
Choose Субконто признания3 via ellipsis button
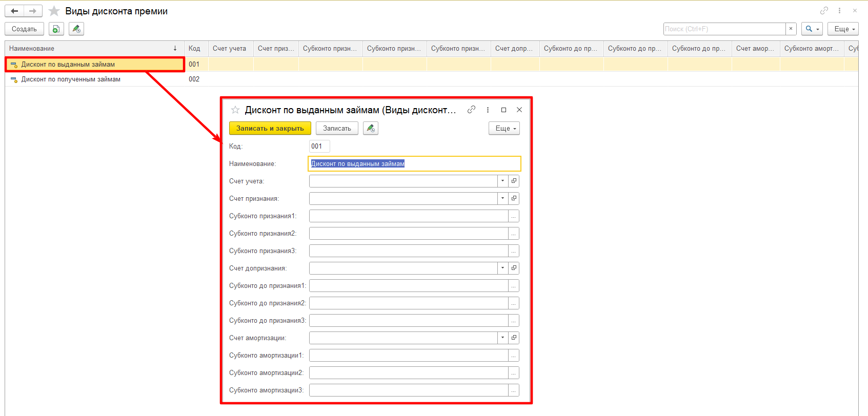click(514, 251)
